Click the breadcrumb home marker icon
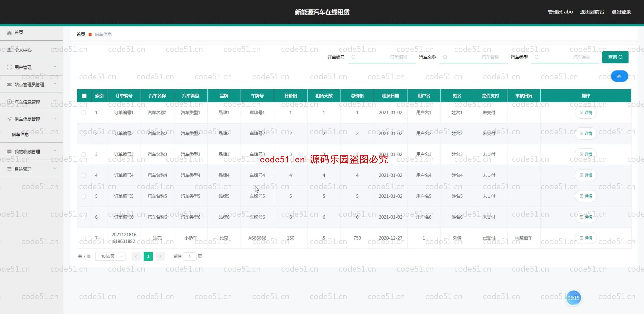The height and width of the screenshot is (314, 644). click(90, 34)
